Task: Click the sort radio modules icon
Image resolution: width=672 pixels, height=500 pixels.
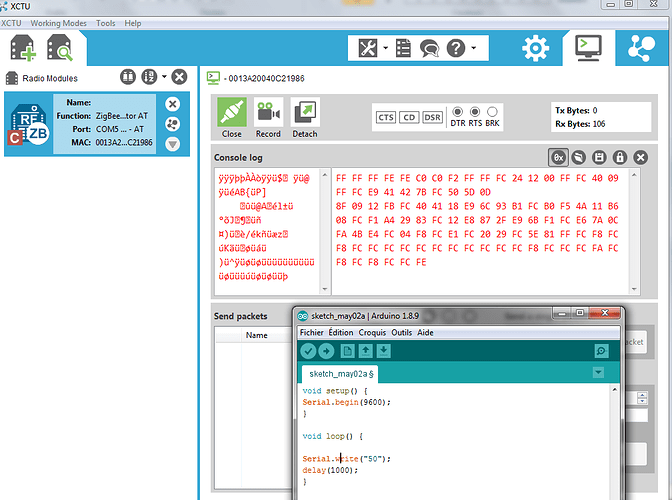Action: point(149,77)
